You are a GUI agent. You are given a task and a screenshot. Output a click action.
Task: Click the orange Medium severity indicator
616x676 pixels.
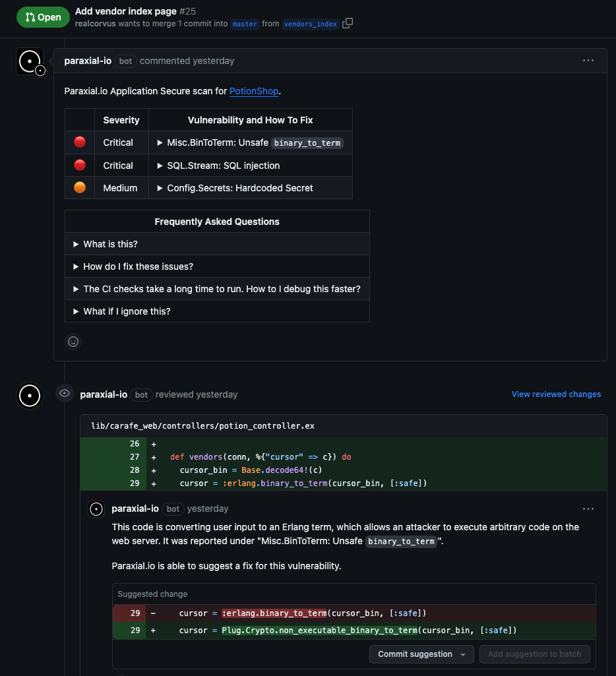click(x=79, y=187)
